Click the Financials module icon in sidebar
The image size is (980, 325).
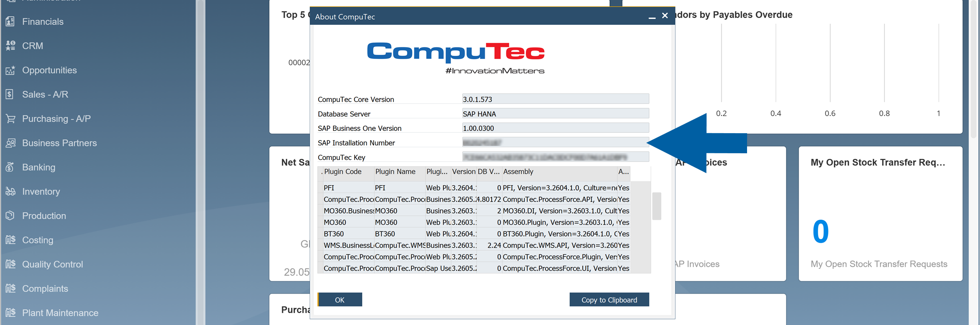10,22
